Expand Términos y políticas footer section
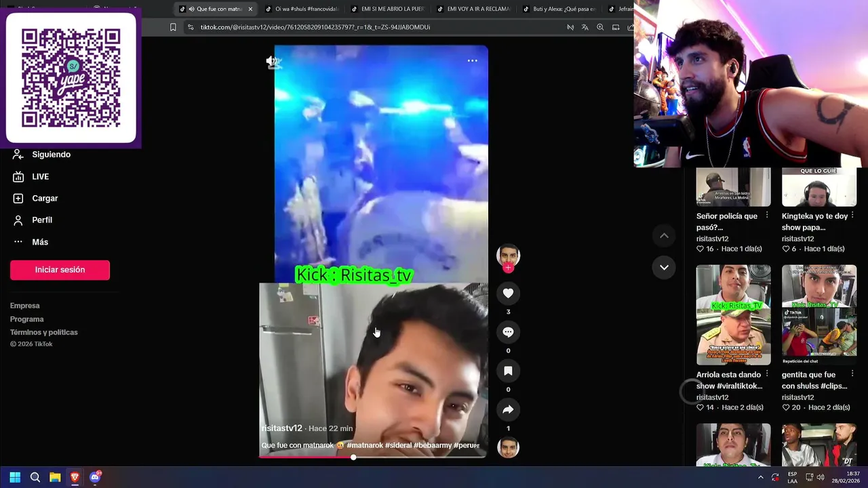The height and width of the screenshot is (488, 868). pyautogui.click(x=44, y=332)
